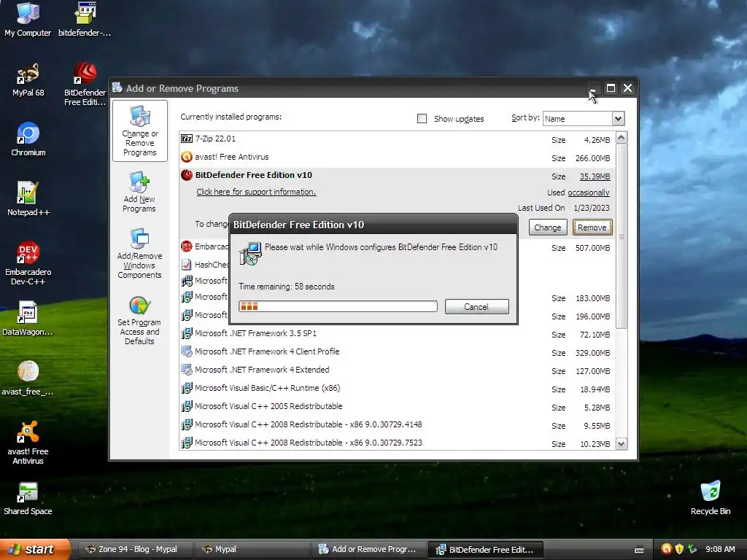Click the 'Time remaining: 58 seconds' text
This screenshot has height=560, width=747.
[x=286, y=287]
